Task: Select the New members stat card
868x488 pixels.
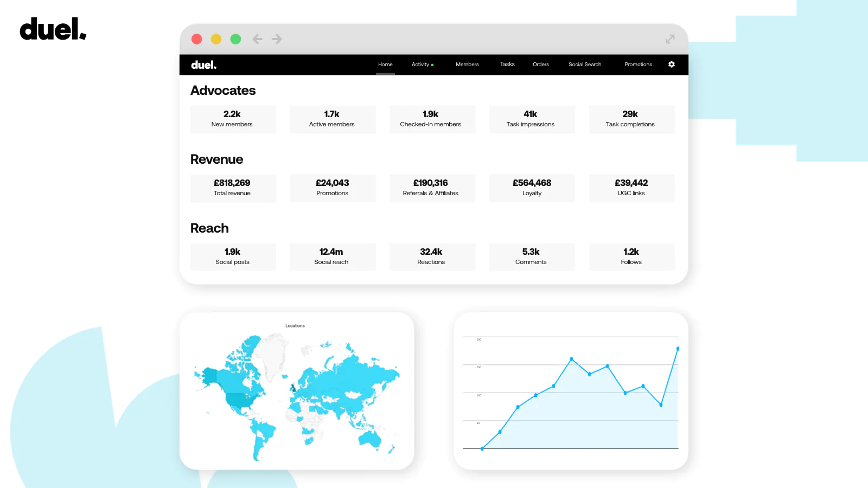Action: (x=233, y=119)
